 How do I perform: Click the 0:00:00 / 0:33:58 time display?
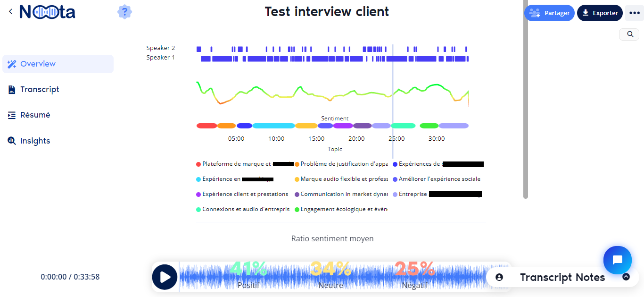(x=70, y=277)
